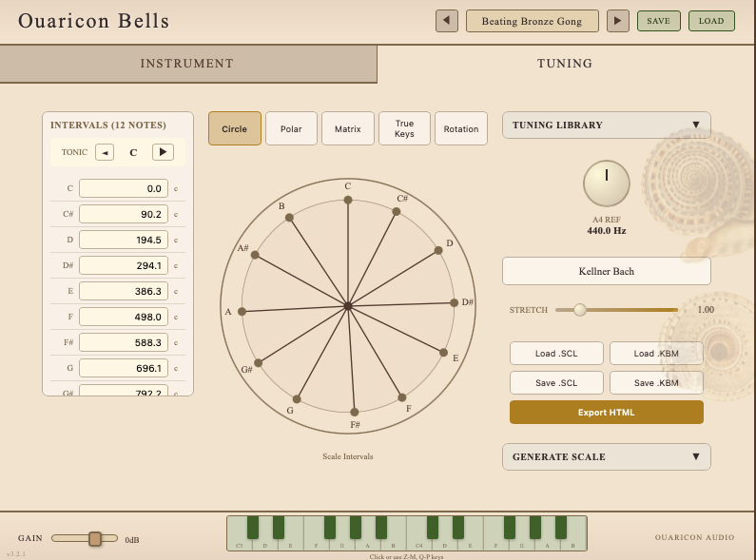Shift tonic down with left arrow
The height and width of the screenshot is (560, 756).
coord(105,152)
